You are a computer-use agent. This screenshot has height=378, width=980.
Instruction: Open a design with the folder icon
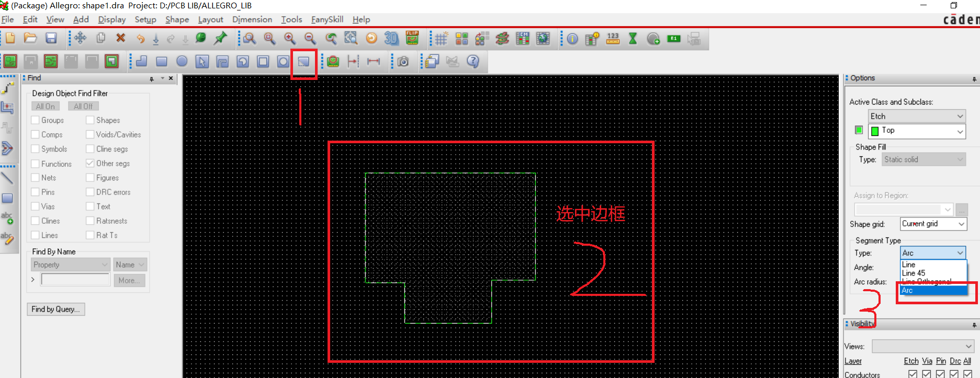[30, 38]
